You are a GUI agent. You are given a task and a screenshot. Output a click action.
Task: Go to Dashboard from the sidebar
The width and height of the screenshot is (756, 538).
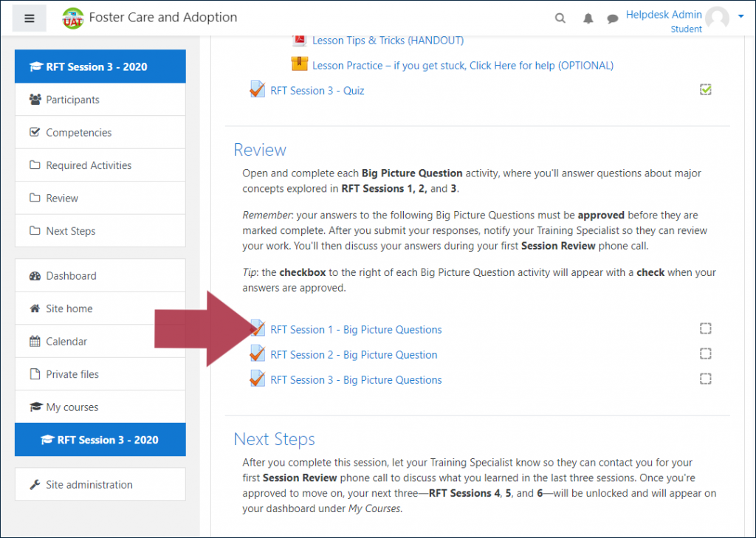click(x=100, y=275)
